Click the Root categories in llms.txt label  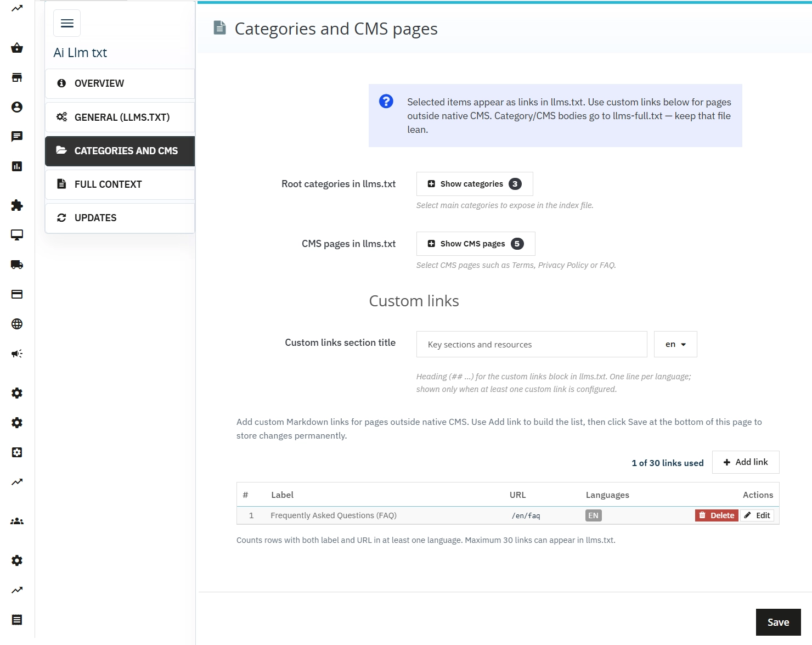pos(339,184)
